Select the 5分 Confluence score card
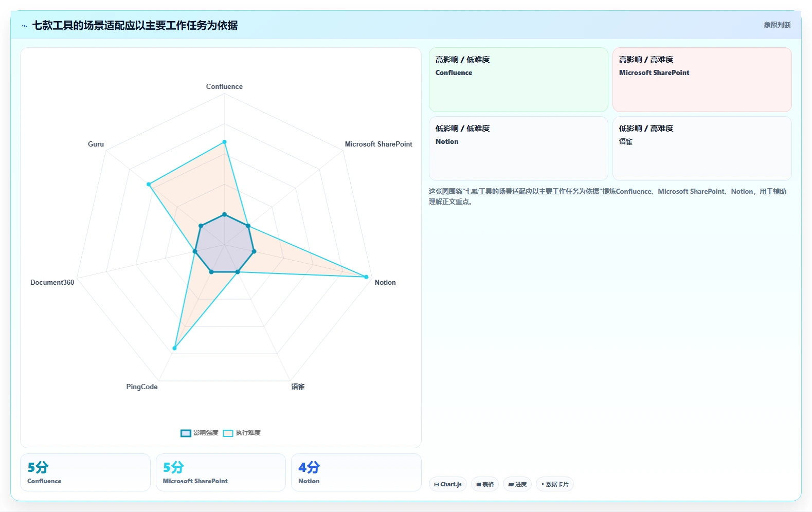The height and width of the screenshot is (512, 812). [x=85, y=472]
